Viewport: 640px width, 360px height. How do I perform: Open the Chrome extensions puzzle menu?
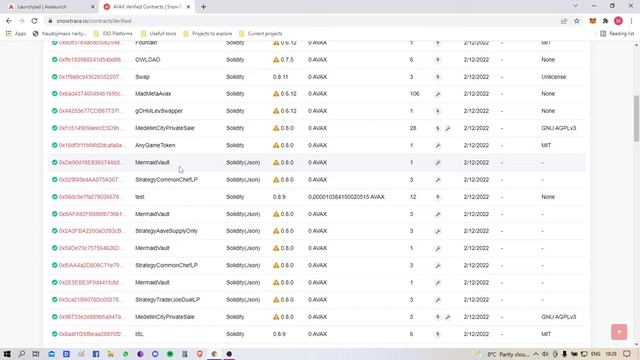pyautogui.click(x=605, y=21)
